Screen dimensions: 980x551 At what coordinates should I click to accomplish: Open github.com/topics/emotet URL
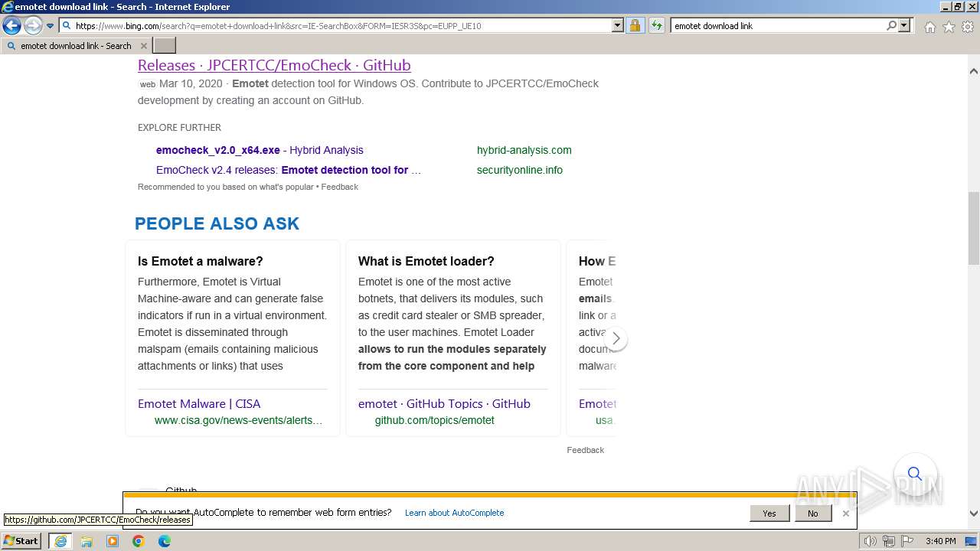pos(435,420)
